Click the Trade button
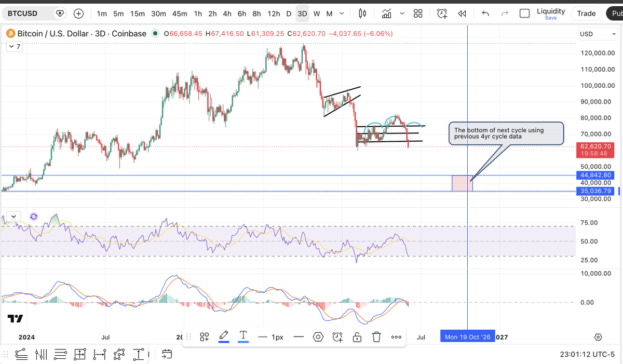The width and height of the screenshot is (623, 364). [586, 14]
